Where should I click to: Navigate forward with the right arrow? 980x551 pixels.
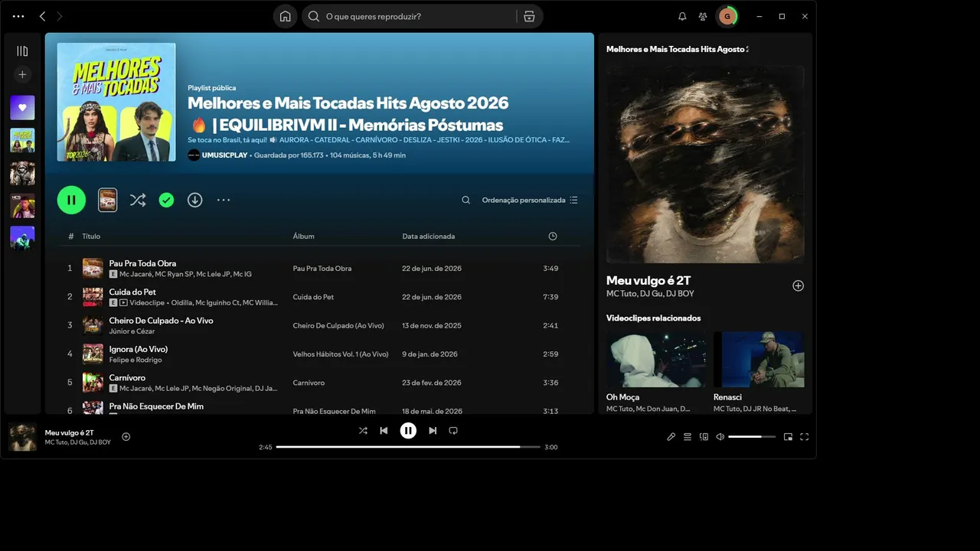60,16
